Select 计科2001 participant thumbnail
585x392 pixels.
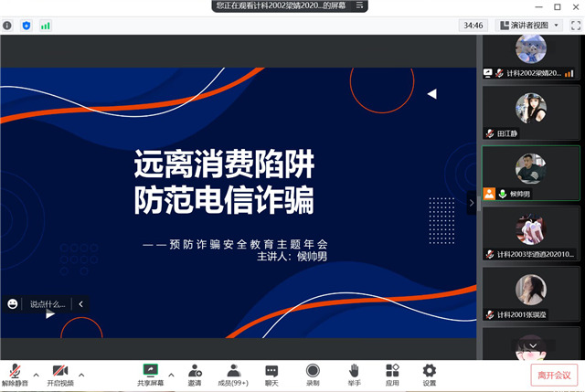tap(531, 294)
